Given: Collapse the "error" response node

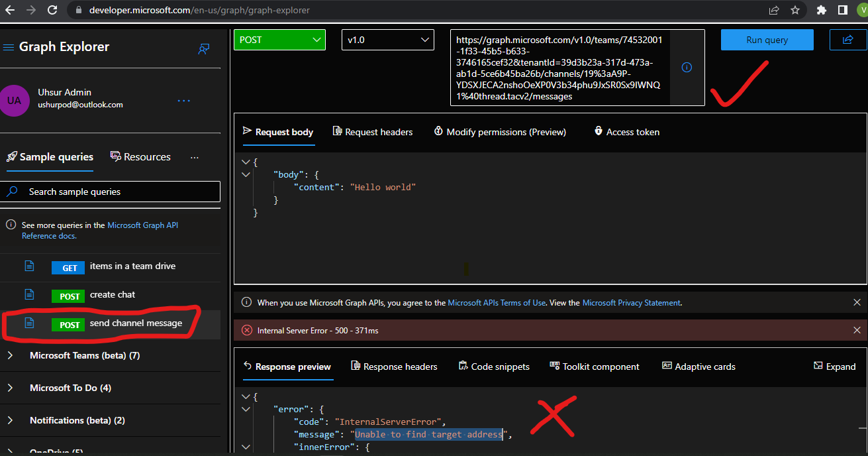Looking at the screenshot, I should pyautogui.click(x=246, y=409).
